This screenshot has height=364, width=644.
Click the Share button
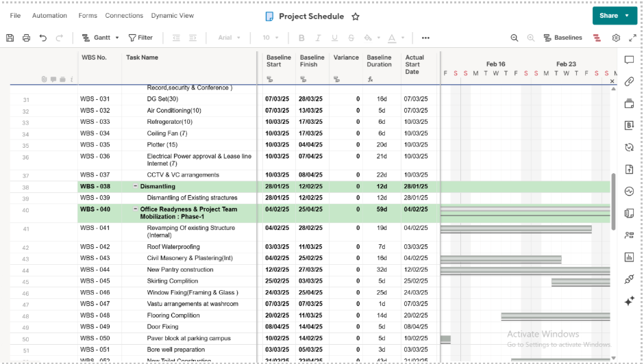point(608,16)
